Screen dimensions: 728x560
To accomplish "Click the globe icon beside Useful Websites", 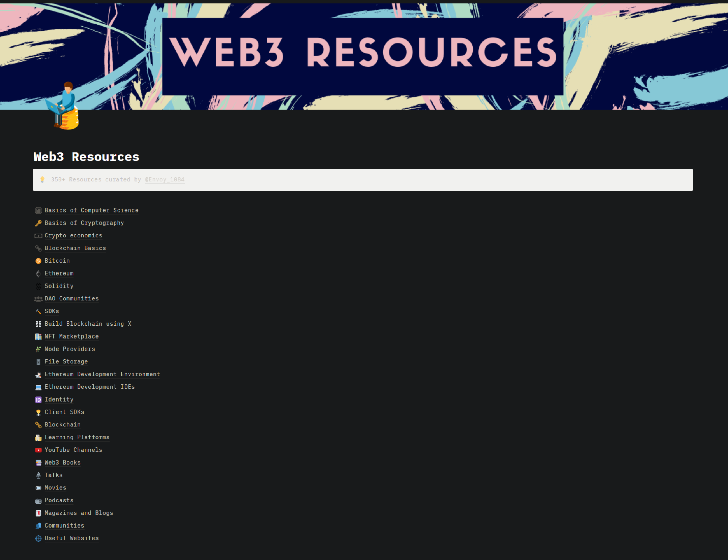I will (x=38, y=538).
